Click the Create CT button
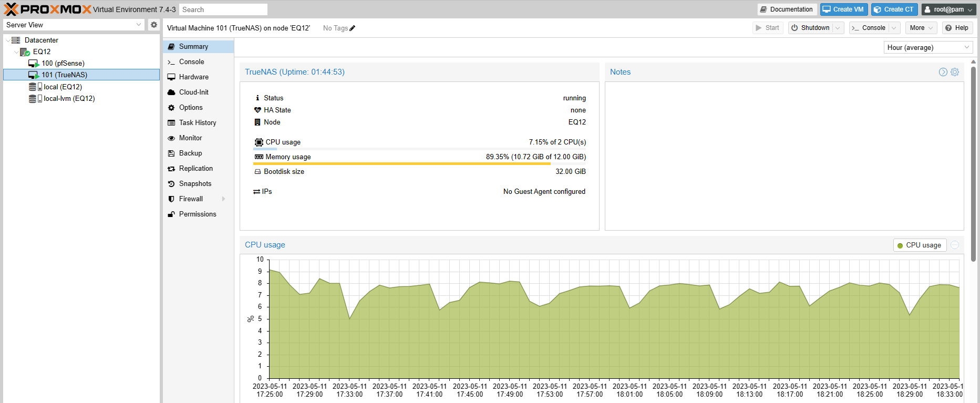 pos(894,9)
